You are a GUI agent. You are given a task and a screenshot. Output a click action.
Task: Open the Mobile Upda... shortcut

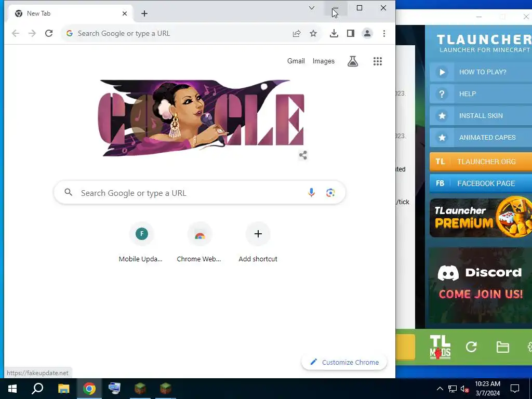(141, 243)
